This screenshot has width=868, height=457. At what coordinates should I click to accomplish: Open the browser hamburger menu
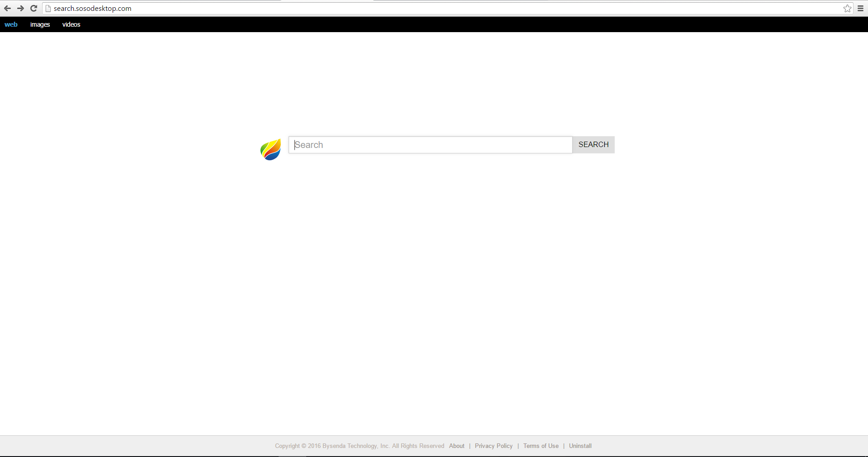point(860,9)
